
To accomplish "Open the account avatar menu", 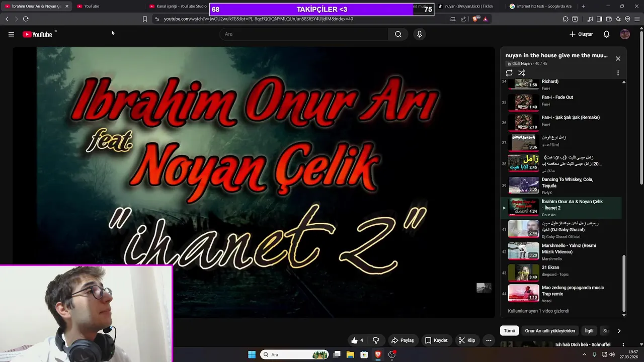I will [625, 34].
